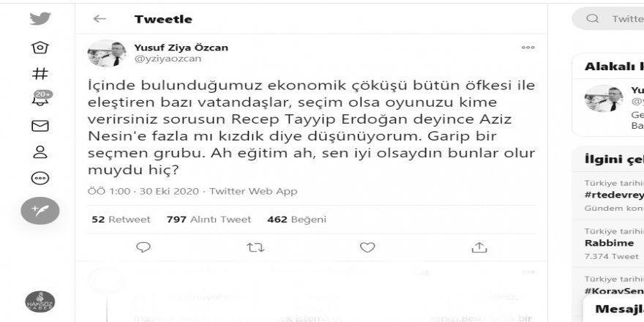
Task: Show the 462 Beğeni likes list
Action: pos(296,219)
